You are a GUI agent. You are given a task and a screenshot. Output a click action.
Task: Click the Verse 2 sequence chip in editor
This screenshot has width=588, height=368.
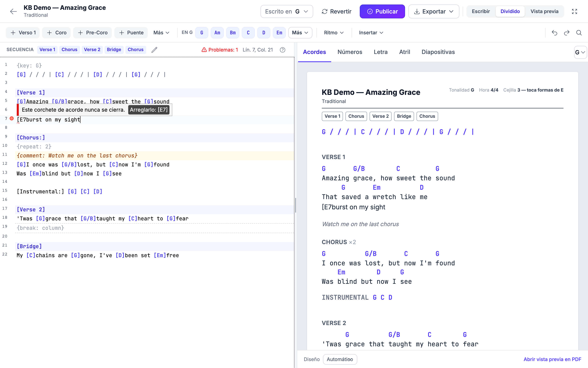click(92, 50)
